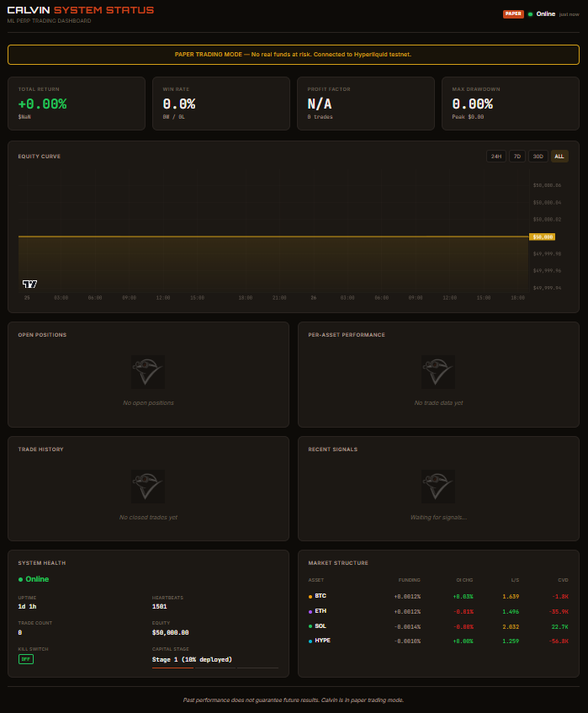The height and width of the screenshot is (713, 588).
Task: Click the Capital Stage progress bar
Action: (x=215, y=668)
